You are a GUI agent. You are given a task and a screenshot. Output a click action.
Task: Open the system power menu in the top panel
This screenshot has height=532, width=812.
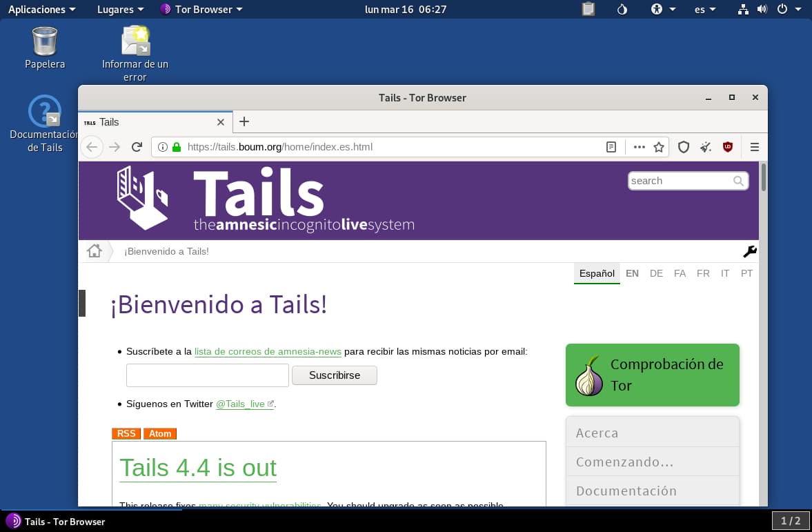(789, 10)
